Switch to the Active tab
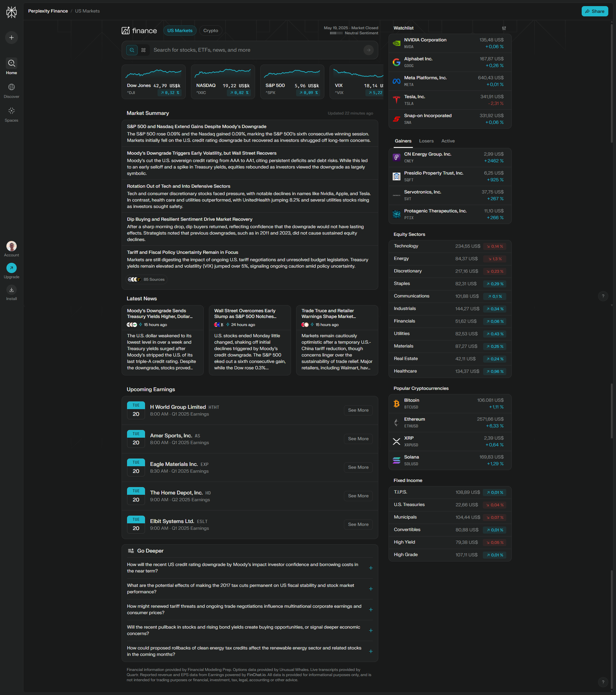Image resolution: width=616 pixels, height=695 pixels. pyautogui.click(x=448, y=141)
